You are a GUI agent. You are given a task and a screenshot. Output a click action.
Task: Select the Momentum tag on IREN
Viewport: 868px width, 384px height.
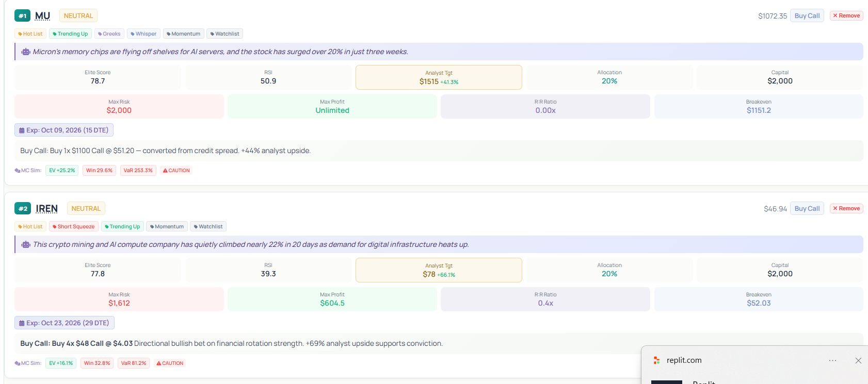click(x=167, y=227)
